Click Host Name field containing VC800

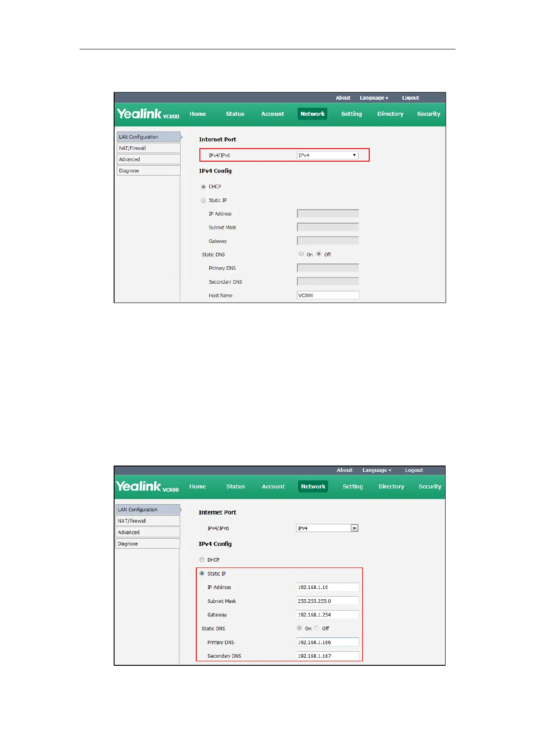[328, 295]
